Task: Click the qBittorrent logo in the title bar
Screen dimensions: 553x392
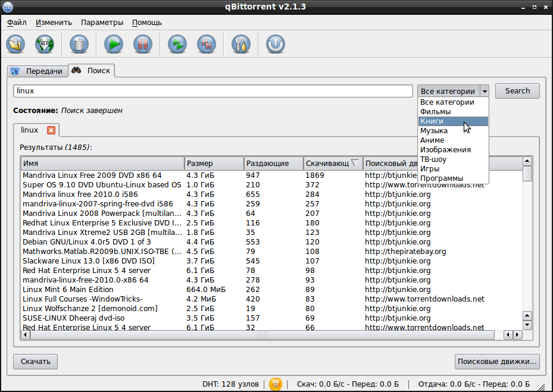Action: point(8,7)
